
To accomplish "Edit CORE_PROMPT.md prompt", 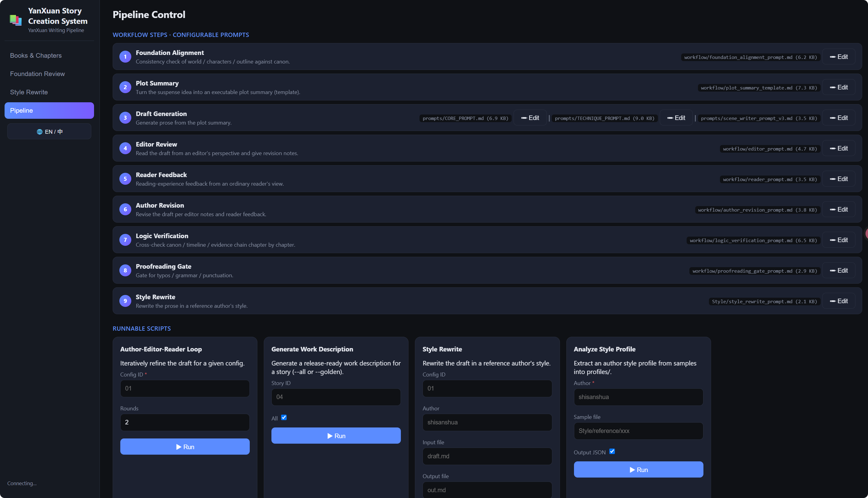I will pyautogui.click(x=530, y=118).
